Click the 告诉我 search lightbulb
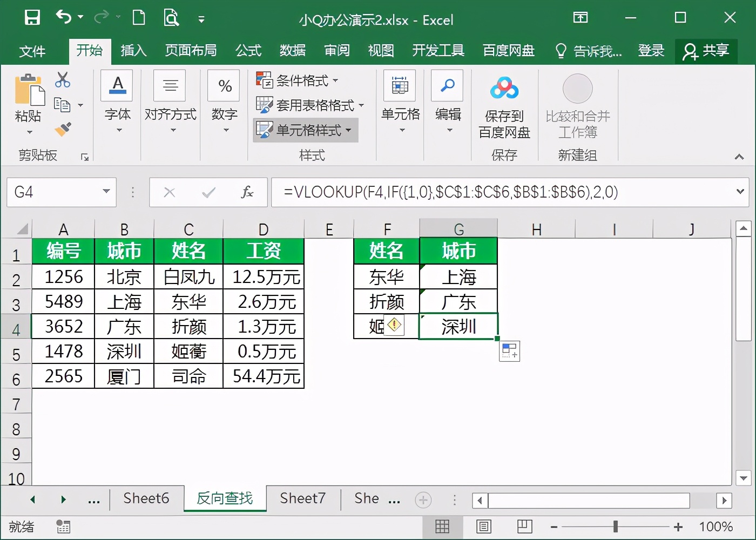The height and width of the screenshot is (540, 756). (x=561, y=51)
